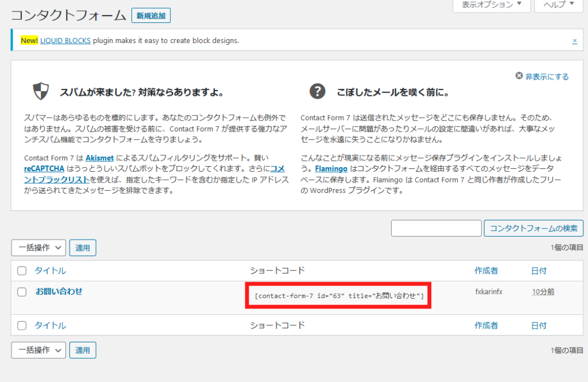Click the 非表示にする hide link

coord(547,76)
